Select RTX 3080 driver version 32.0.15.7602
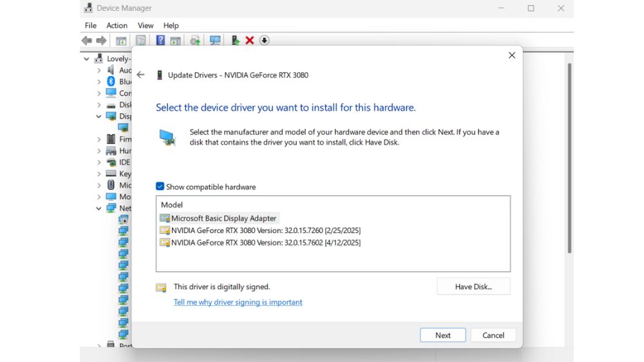 click(x=260, y=242)
